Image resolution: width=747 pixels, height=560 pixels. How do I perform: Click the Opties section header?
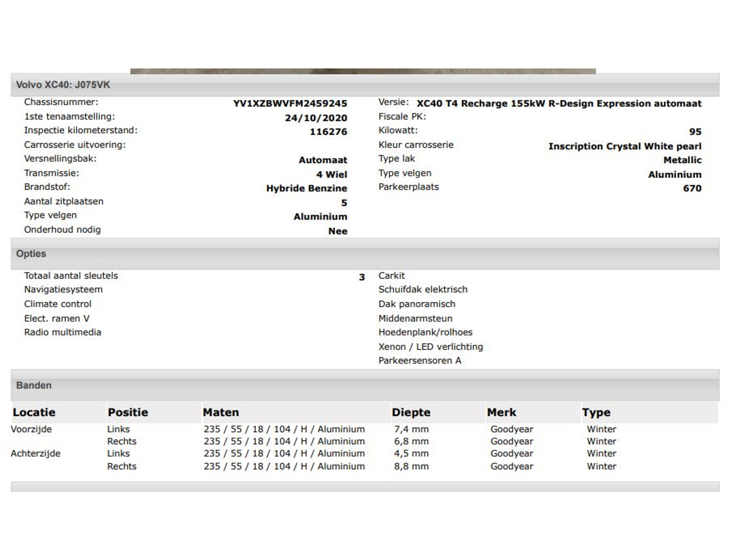[x=31, y=254]
